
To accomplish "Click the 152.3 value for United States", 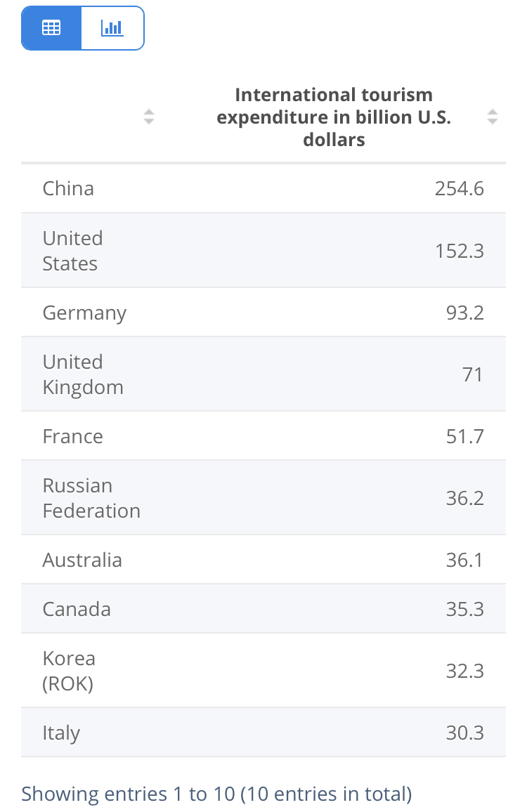I will tap(459, 251).
